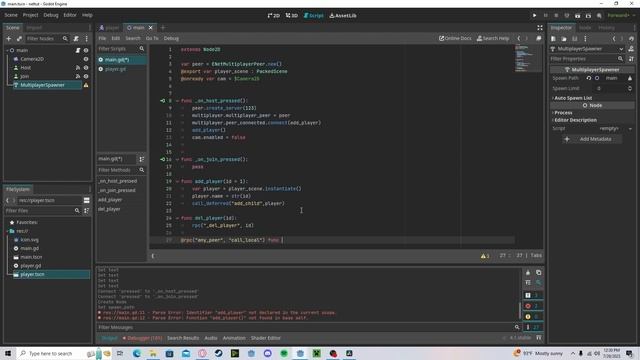
Task: Click the signal icon on the Join node
Action: tap(78, 76)
